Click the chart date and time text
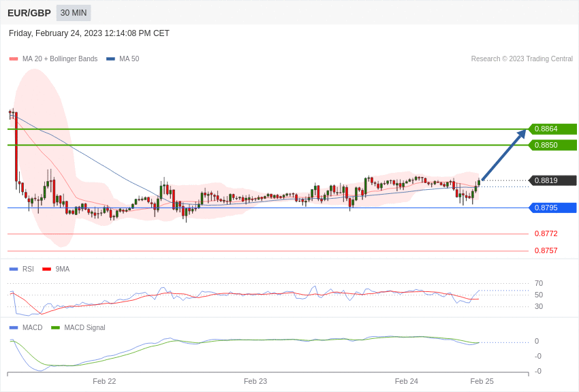579x392 pixels. [x=89, y=33]
